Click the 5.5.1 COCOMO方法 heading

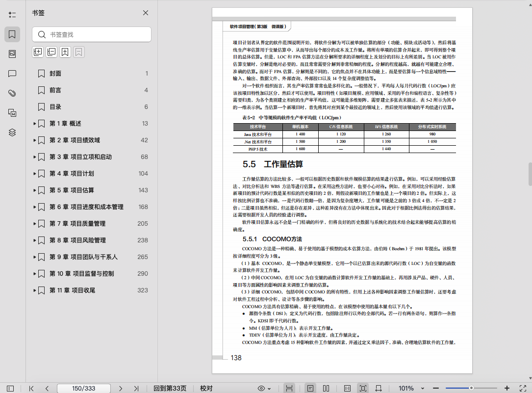[x=272, y=239]
